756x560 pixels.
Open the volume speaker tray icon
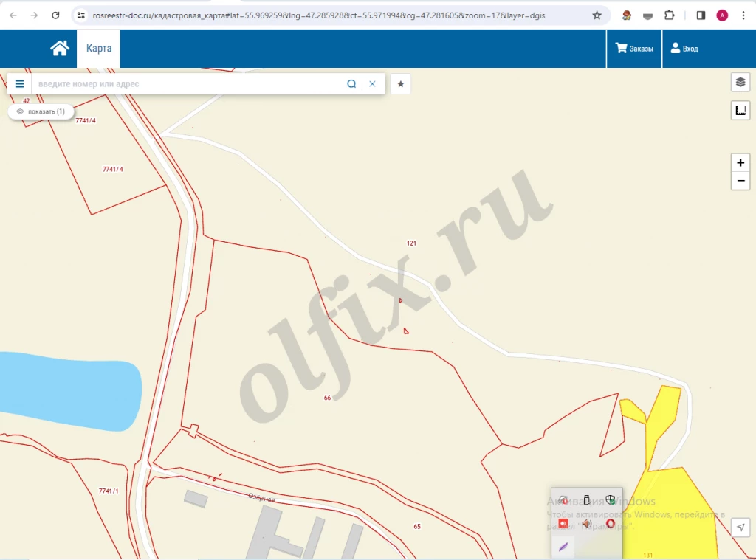587,523
